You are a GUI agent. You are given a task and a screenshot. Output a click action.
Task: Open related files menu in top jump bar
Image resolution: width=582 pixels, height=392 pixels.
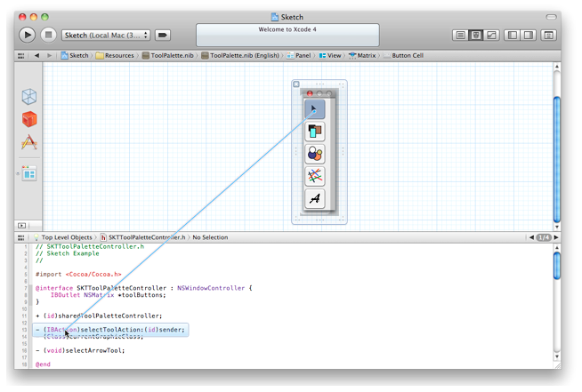(20, 56)
